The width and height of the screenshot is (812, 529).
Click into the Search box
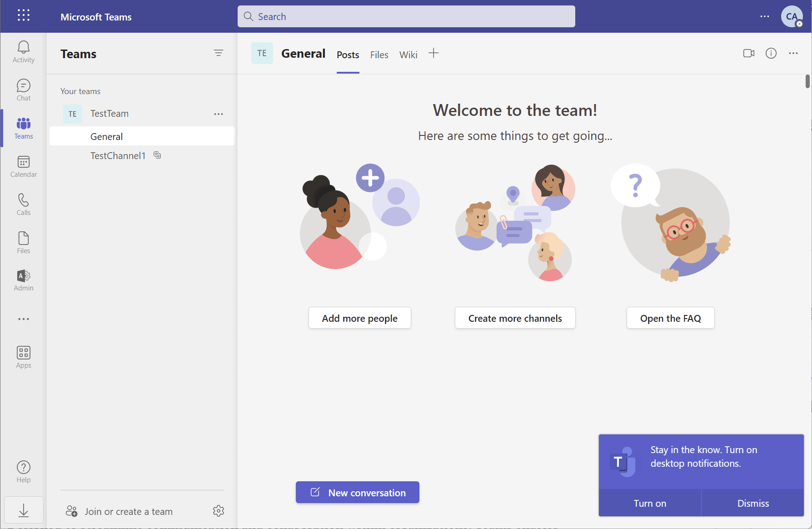[x=406, y=16]
